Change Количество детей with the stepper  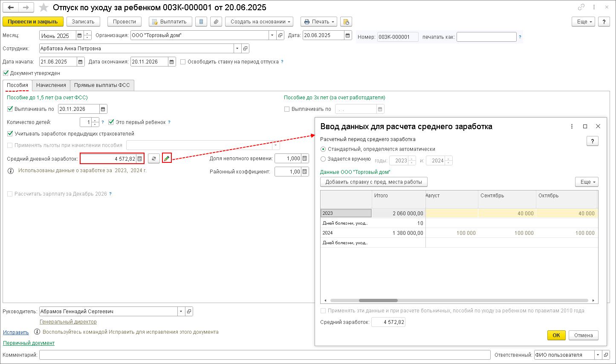[95, 122]
